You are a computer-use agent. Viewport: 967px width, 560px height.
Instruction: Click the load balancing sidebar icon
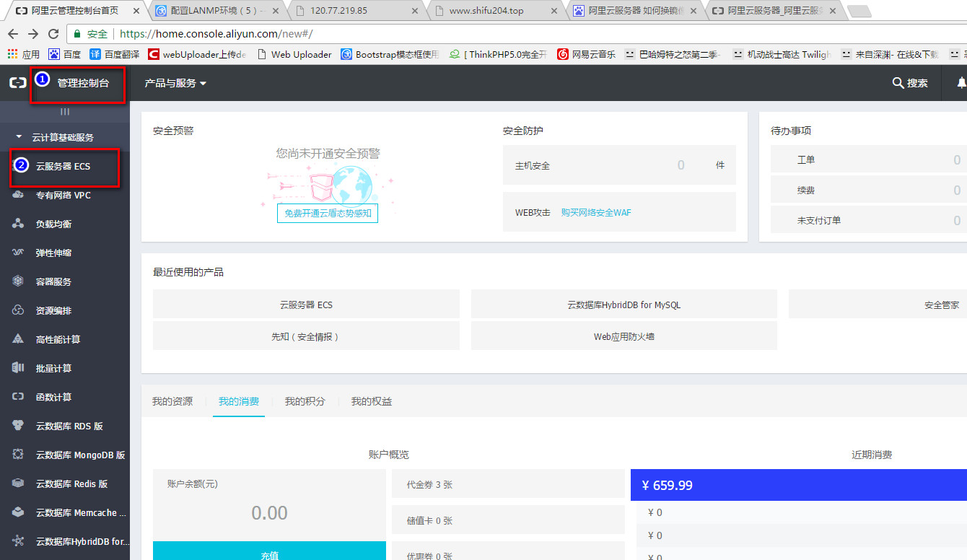pos(19,224)
